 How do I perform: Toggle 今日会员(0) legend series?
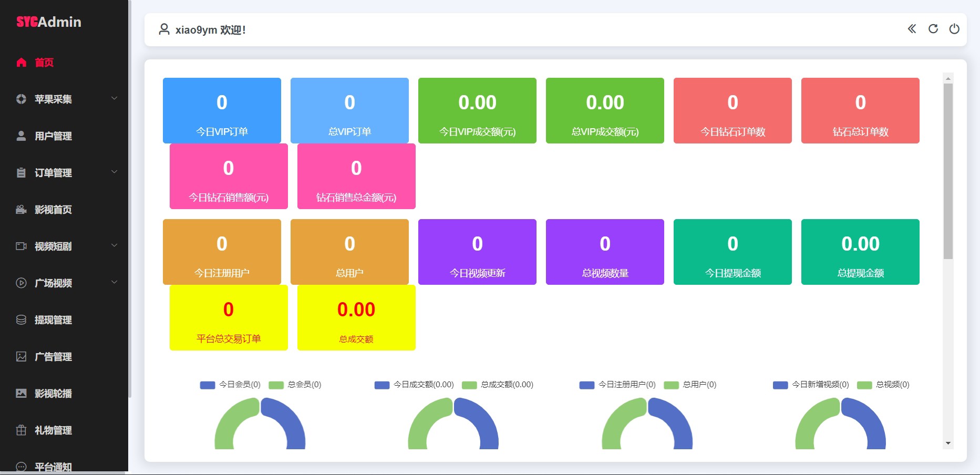[x=230, y=385]
